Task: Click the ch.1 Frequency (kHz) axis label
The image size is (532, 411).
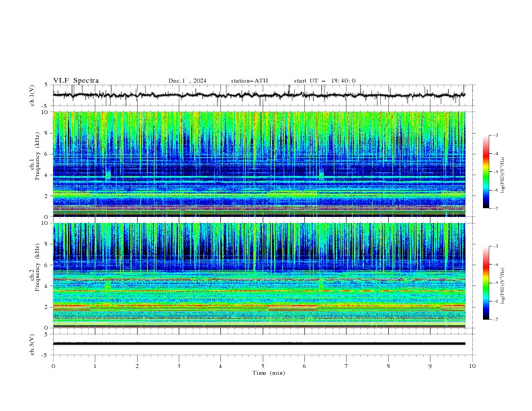Action: [34, 156]
